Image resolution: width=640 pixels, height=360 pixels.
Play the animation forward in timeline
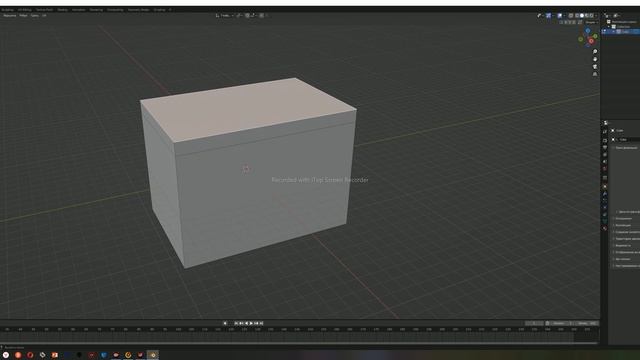251,323
